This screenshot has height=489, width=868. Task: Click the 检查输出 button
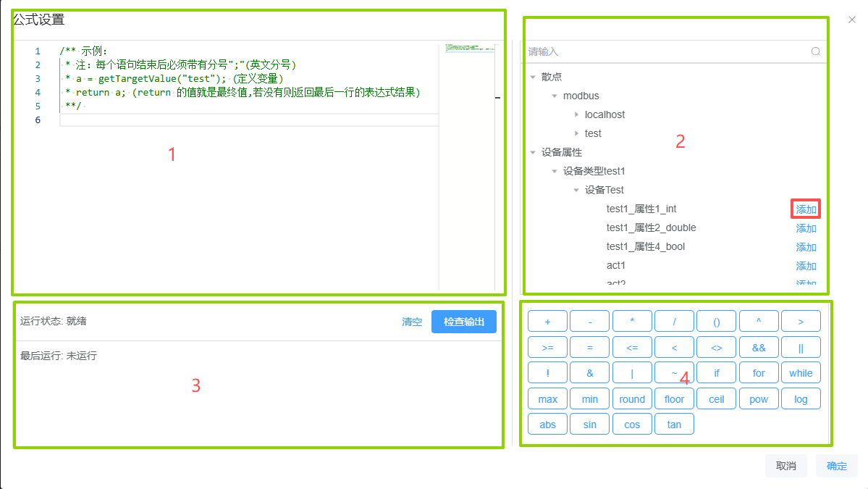click(x=464, y=322)
